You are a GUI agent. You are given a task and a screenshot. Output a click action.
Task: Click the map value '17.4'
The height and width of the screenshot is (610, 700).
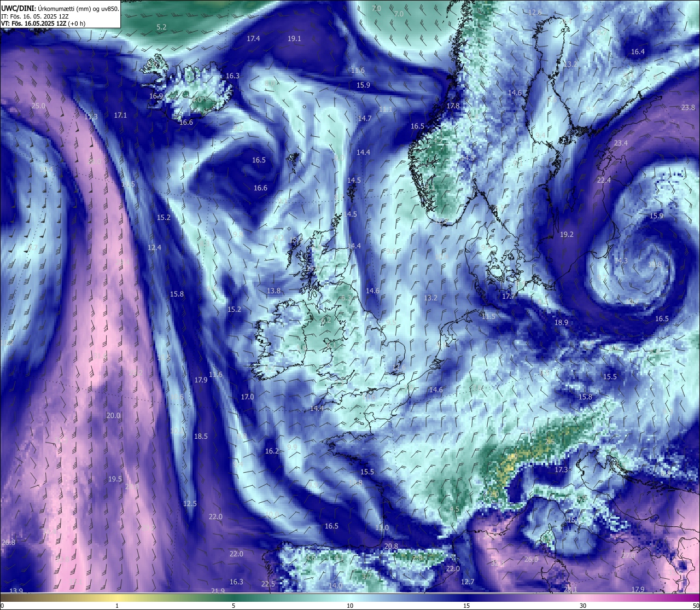[253, 39]
